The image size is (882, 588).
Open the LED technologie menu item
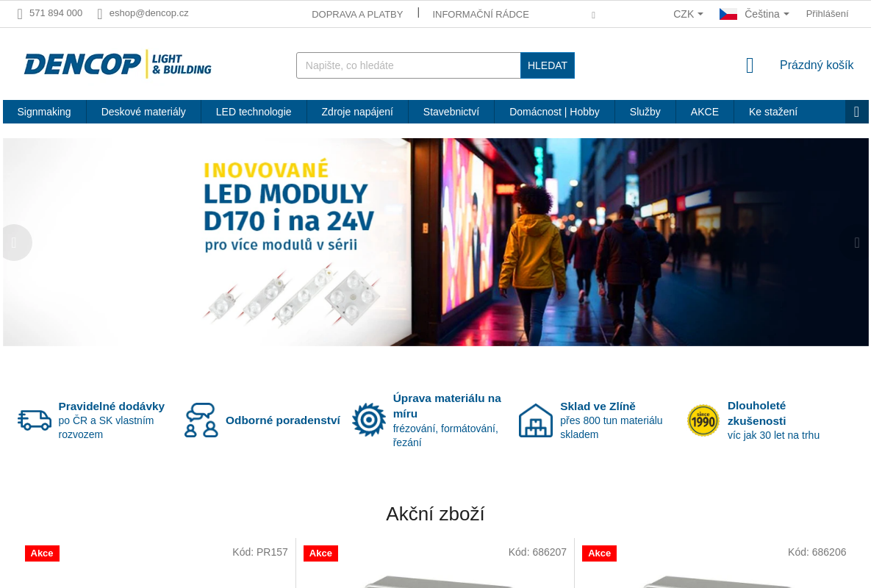254,112
